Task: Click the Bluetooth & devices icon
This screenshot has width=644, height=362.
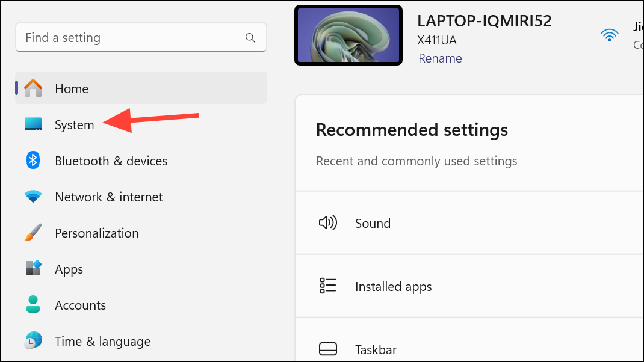Action: [33, 161]
